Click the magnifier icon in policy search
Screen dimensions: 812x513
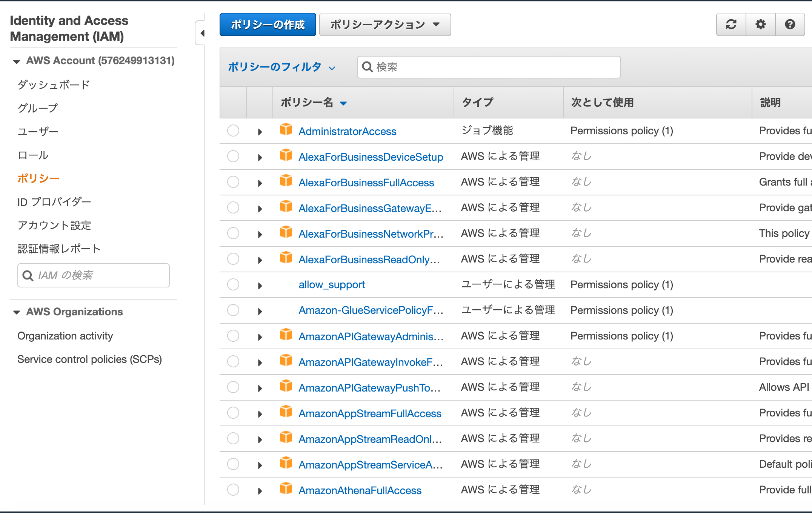pyautogui.click(x=367, y=67)
